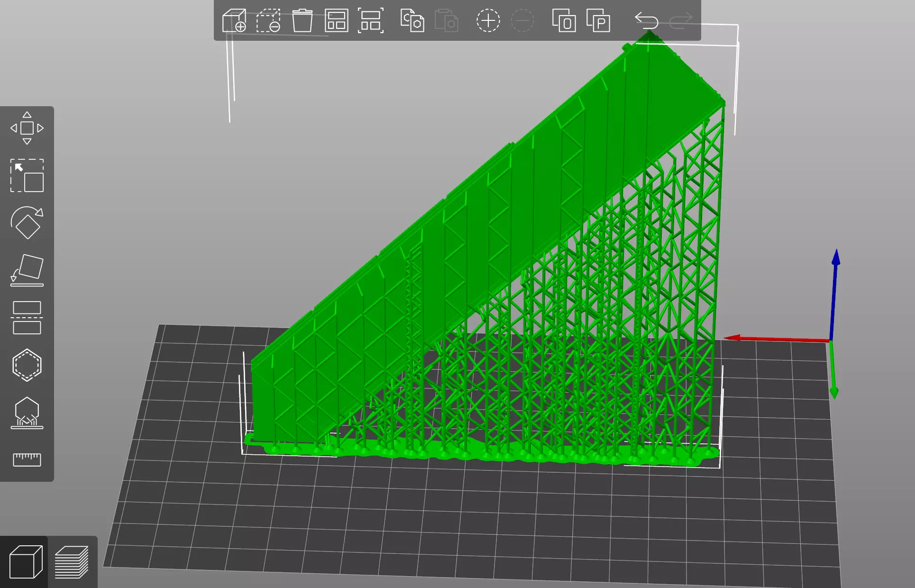Click the Arrange objects icon
Screen dimensions: 915x588
click(x=336, y=21)
